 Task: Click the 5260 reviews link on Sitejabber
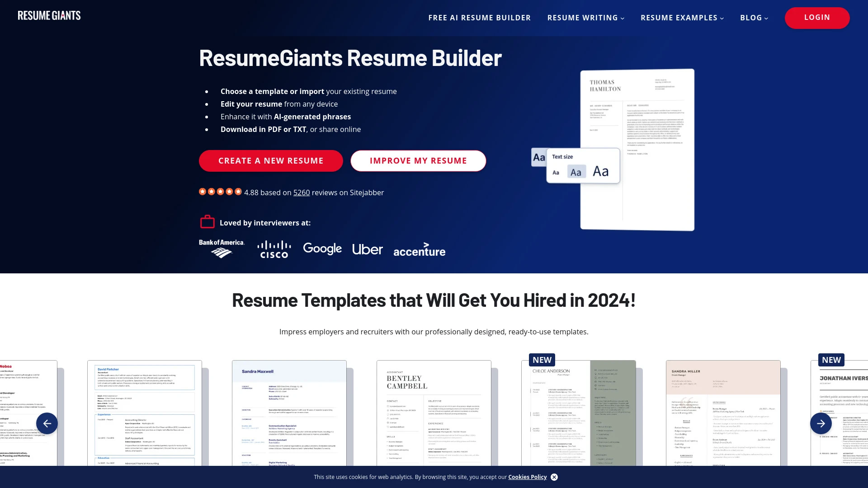302,192
